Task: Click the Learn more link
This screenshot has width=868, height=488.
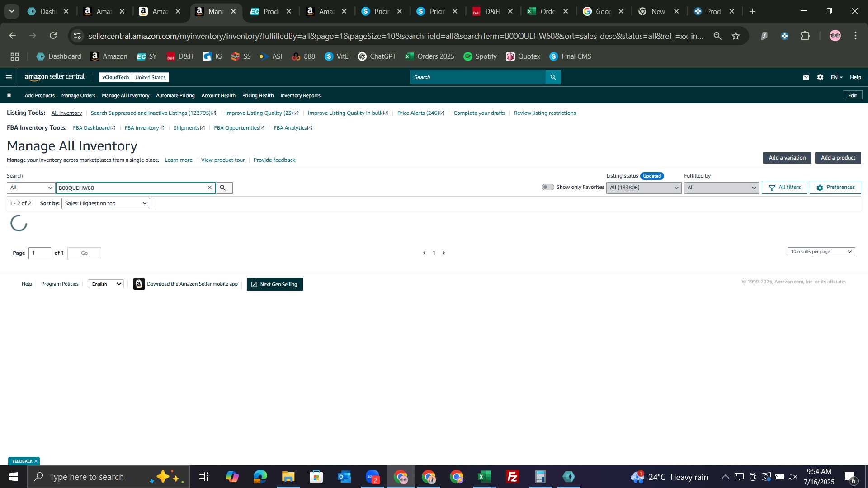Action: point(179,160)
